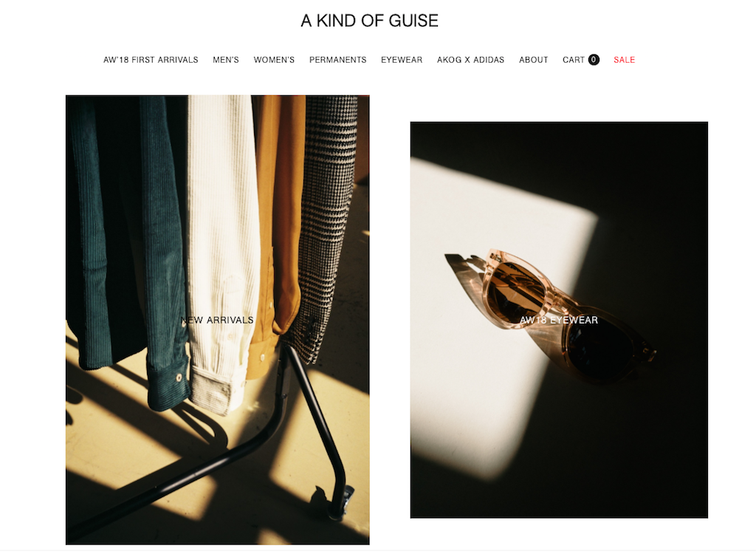The image size is (756, 554).
Task: Open the Cart link
Action: (x=573, y=60)
